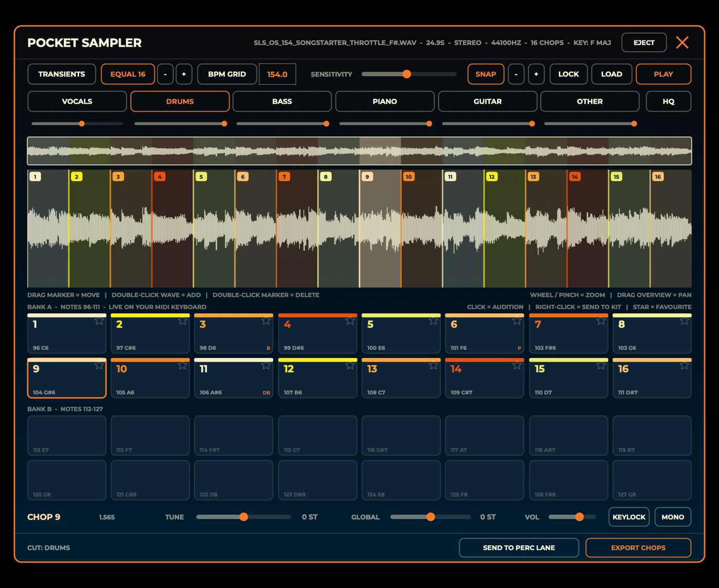Image resolution: width=719 pixels, height=588 pixels.
Task: Toggle KEYLOCK for chop
Action: (629, 517)
